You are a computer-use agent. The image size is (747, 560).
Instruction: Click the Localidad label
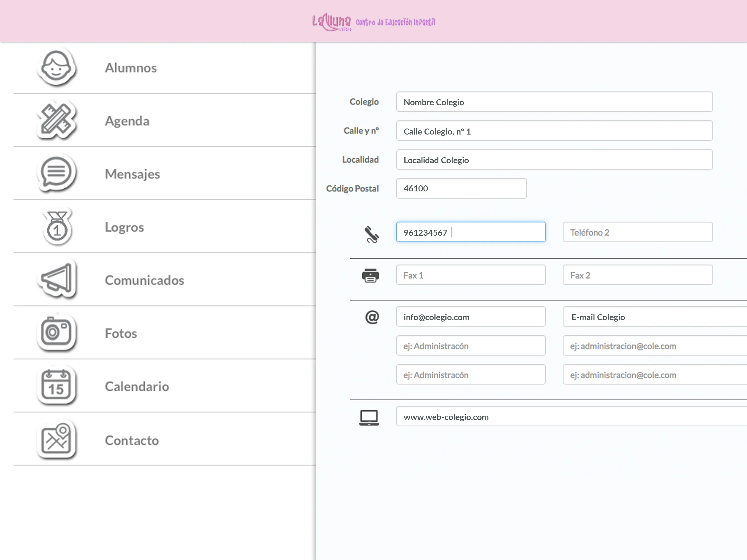[360, 159]
